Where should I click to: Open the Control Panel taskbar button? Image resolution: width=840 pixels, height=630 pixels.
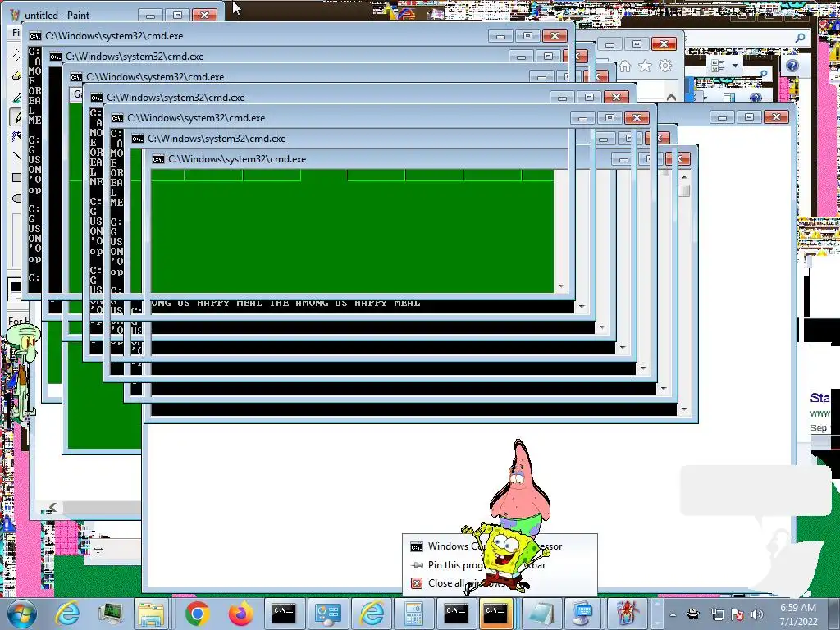coord(327,614)
